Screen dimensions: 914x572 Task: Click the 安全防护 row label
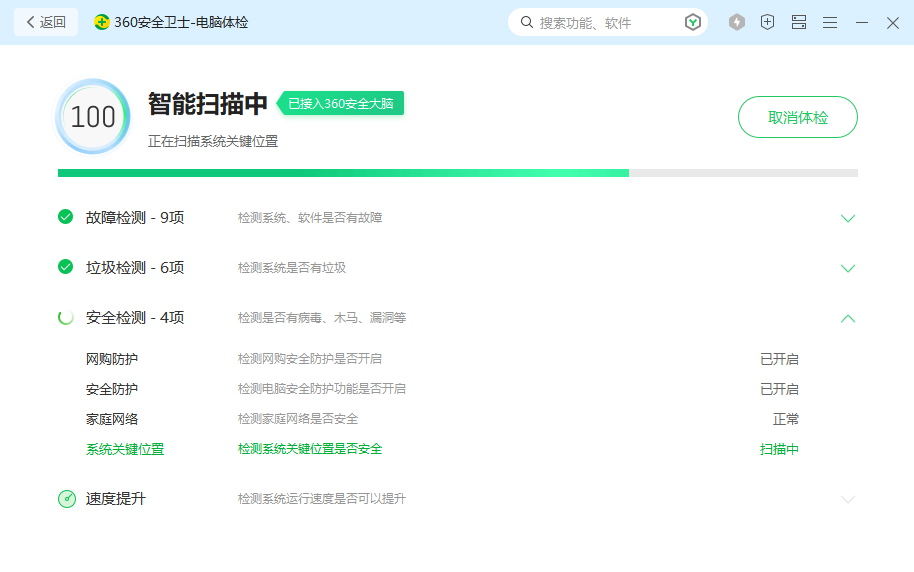tap(112, 389)
